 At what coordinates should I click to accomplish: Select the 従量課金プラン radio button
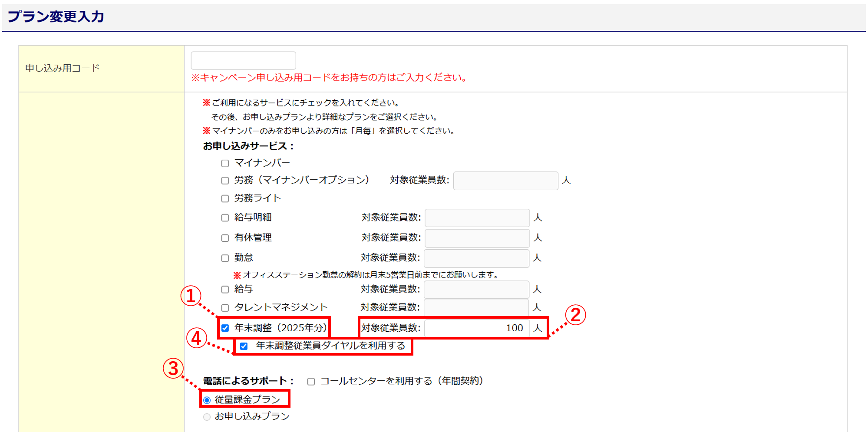tap(207, 400)
